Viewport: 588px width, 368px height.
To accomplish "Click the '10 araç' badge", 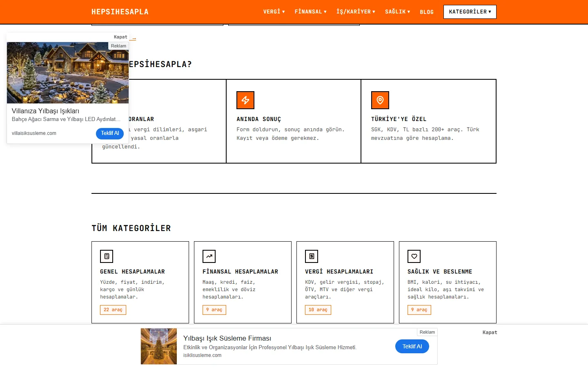I will click(x=318, y=310).
